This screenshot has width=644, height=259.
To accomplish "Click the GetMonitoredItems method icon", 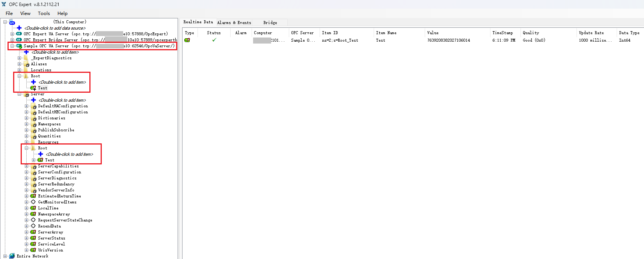I will [33, 202].
